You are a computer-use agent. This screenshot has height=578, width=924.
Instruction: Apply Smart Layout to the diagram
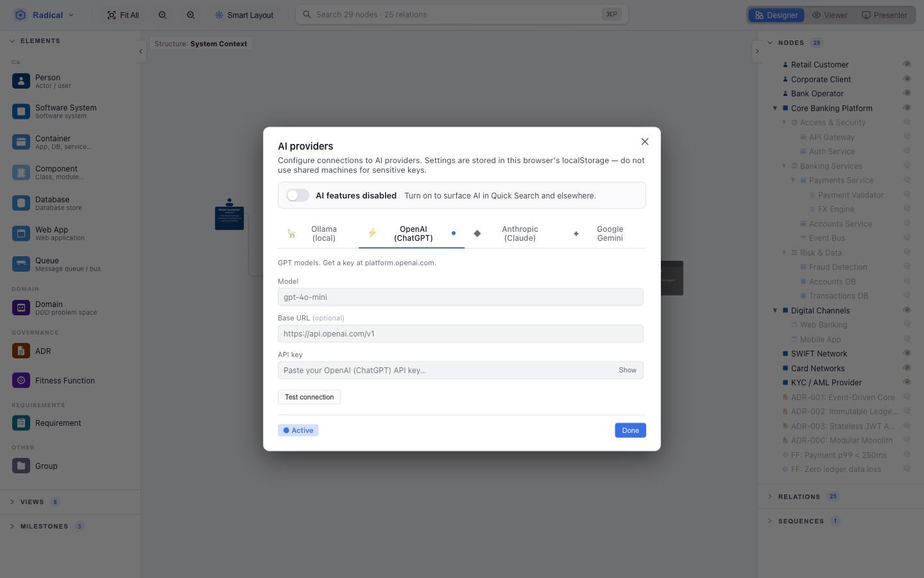(244, 15)
